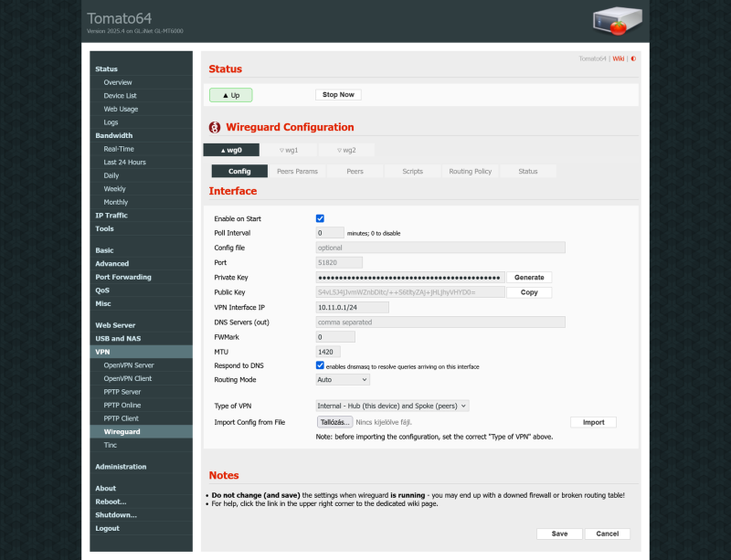Copy the public key
This screenshot has width=731, height=560.
tap(529, 292)
